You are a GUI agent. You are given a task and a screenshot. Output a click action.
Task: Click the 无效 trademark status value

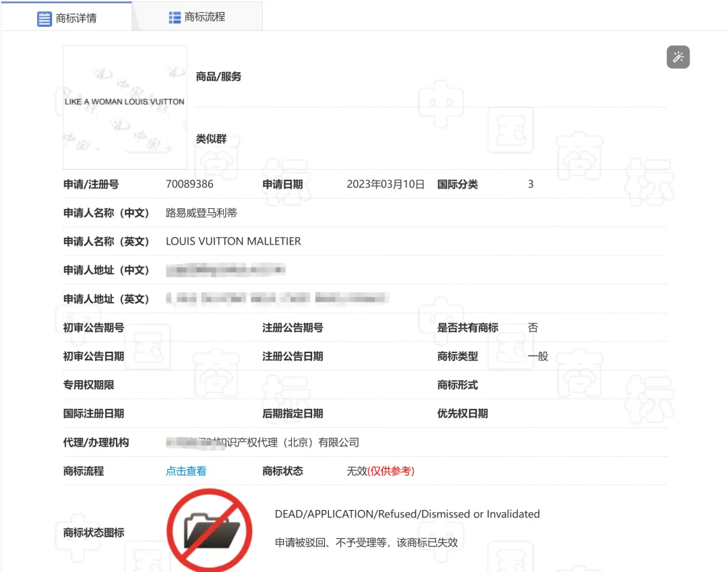[357, 472]
